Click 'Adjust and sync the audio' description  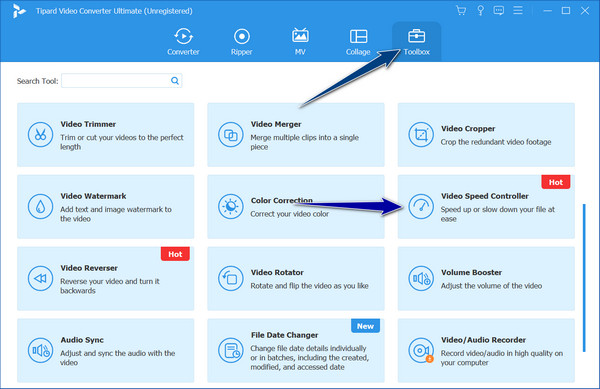point(117,358)
